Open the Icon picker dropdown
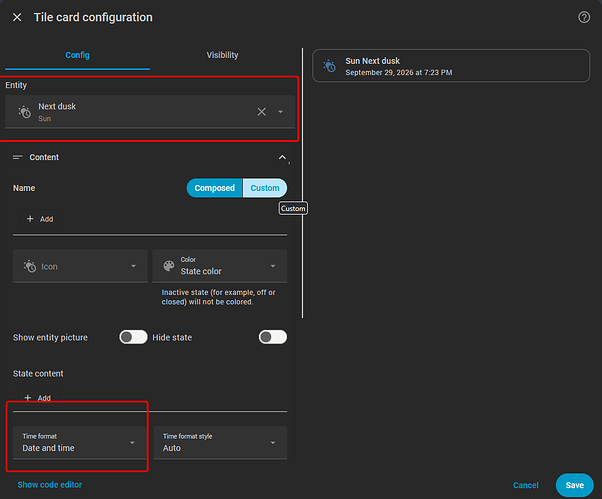Viewport: 602px width, 499px height. [80, 266]
